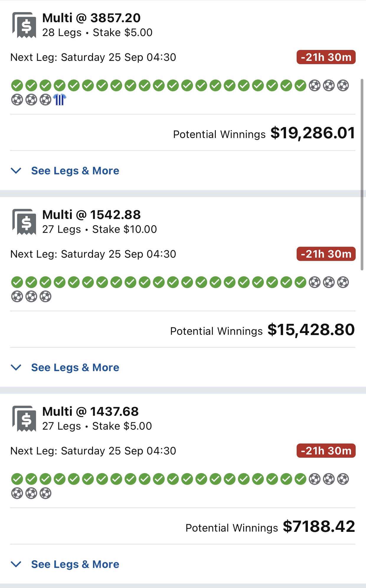Viewport: 366px width, 588px height.
Task: Open See Legs & More under $15,428.80
Action: pos(75,368)
